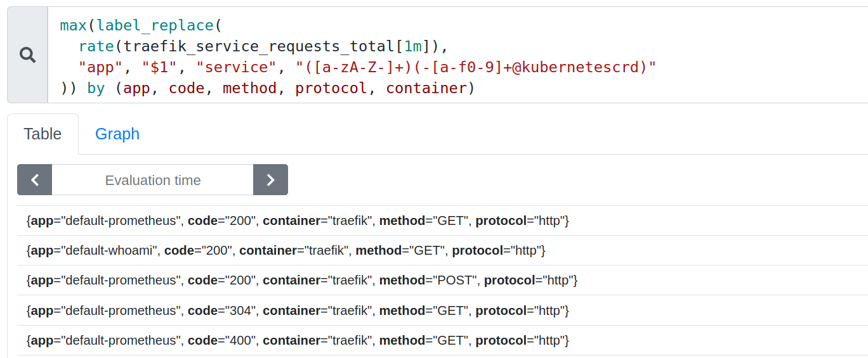This screenshot has height=358, width=868.
Task: Click the regex string ending in @kubernetescrd
Action: (476, 67)
